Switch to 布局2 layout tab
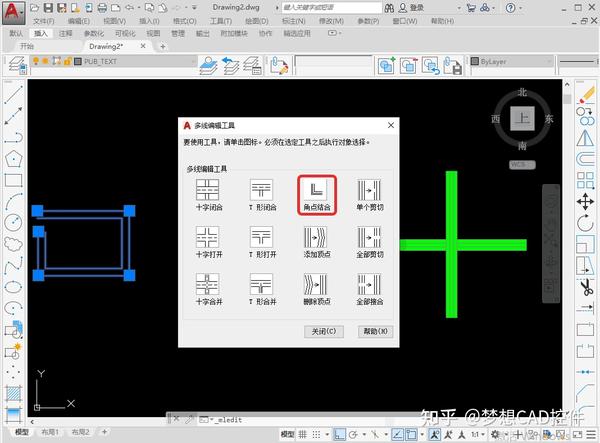Image resolution: width=600 pixels, height=443 pixels. pyautogui.click(x=80, y=432)
